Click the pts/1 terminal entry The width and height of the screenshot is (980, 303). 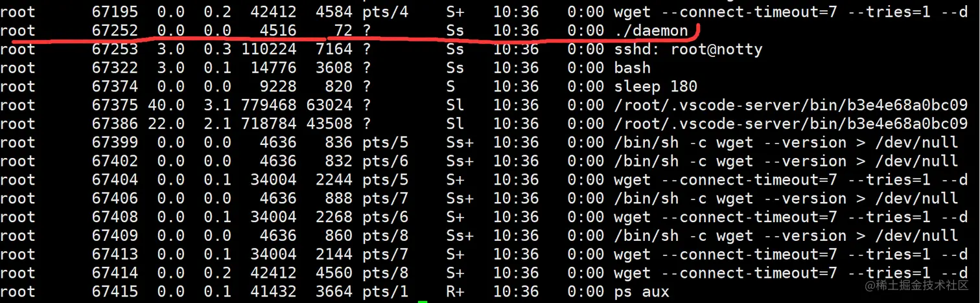coord(386,292)
